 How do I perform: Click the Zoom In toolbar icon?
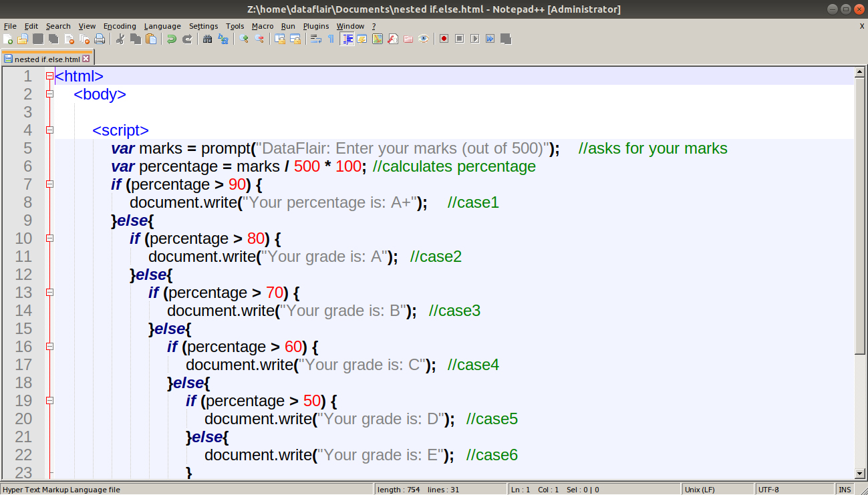click(242, 39)
